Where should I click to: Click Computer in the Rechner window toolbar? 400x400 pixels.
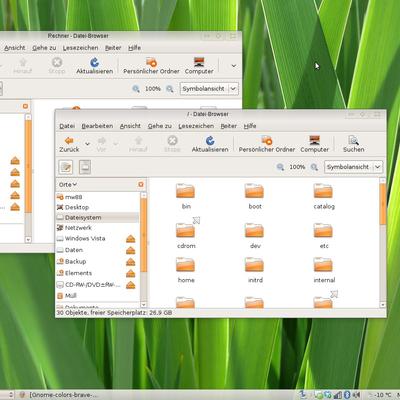click(199, 66)
